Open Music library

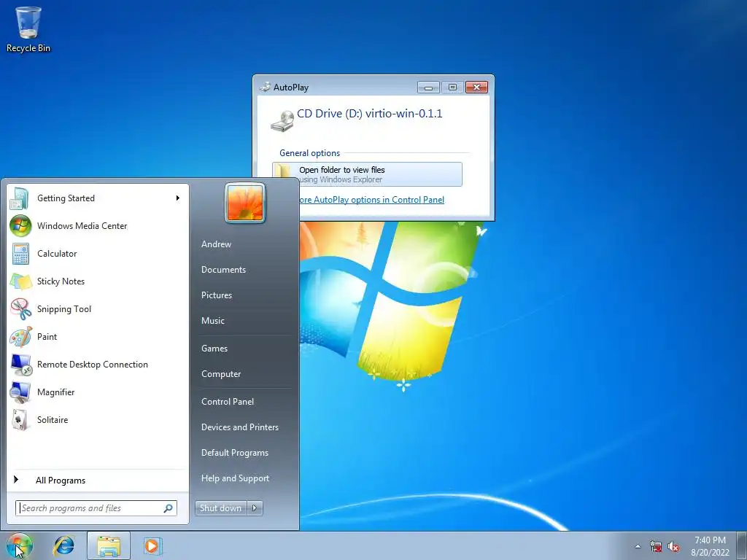tap(213, 321)
